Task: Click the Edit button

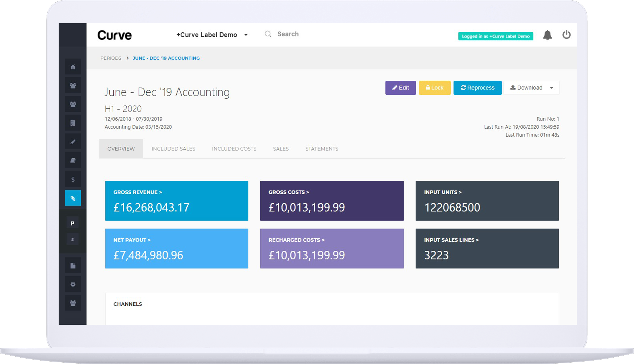Action: pos(400,88)
